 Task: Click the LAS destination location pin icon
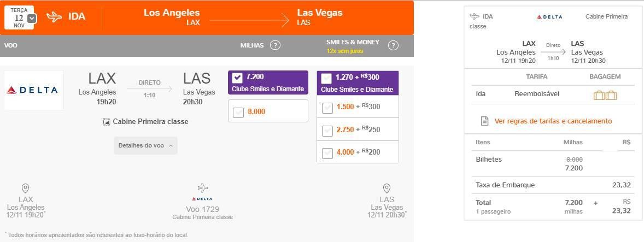point(387,188)
